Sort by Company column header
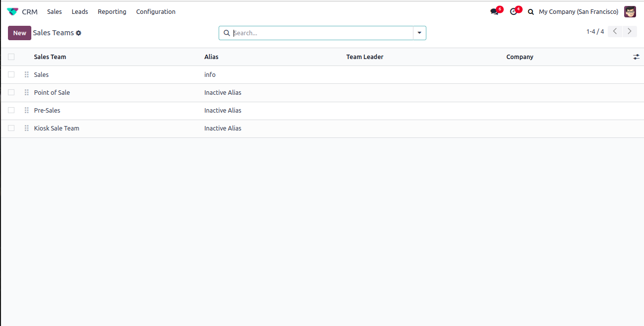The image size is (644, 326). click(520, 57)
